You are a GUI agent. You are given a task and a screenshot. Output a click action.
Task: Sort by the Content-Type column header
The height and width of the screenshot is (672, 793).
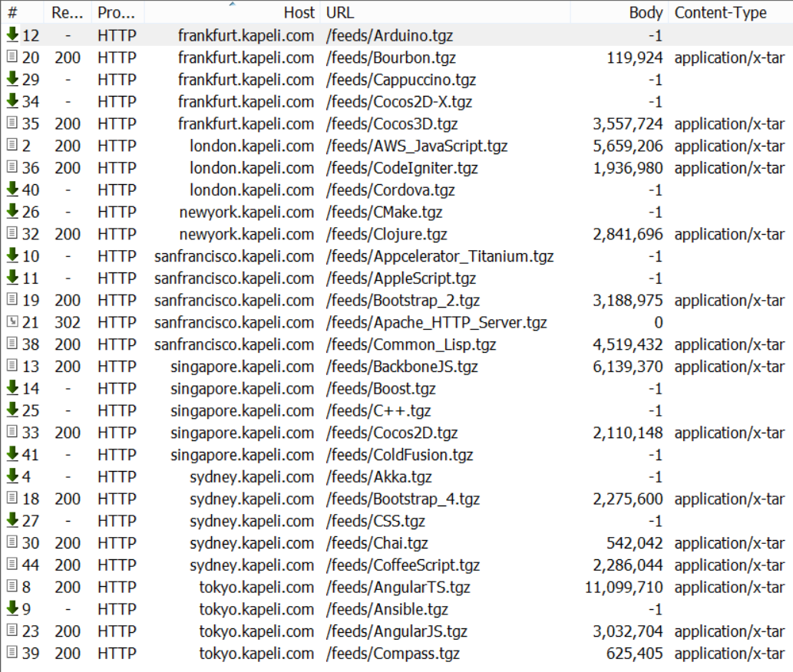[x=730, y=12]
